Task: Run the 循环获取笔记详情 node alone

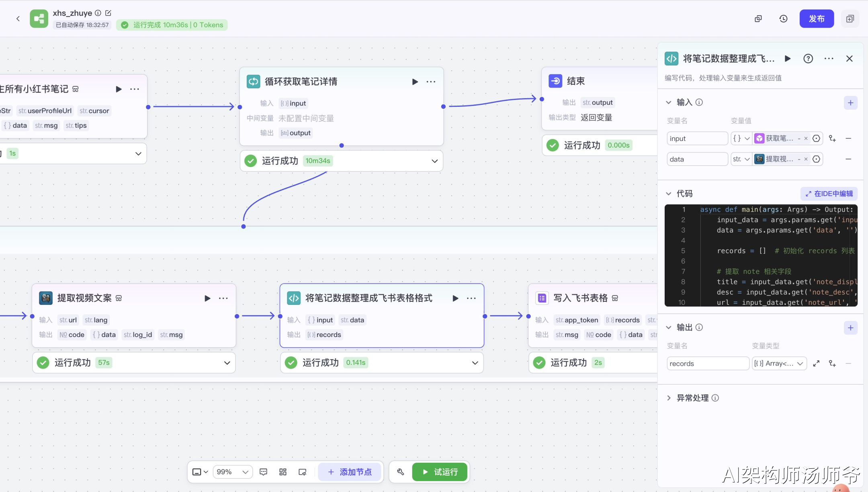Action: click(x=415, y=82)
